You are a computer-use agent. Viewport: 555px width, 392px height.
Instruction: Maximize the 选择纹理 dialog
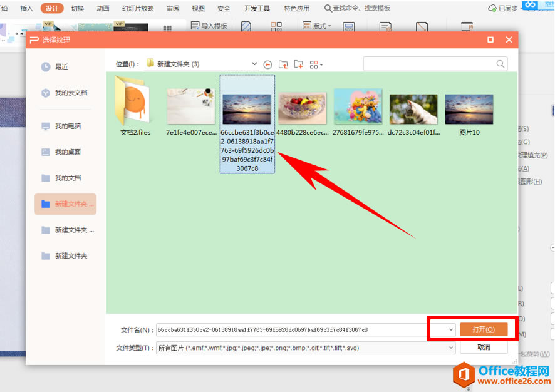point(490,39)
